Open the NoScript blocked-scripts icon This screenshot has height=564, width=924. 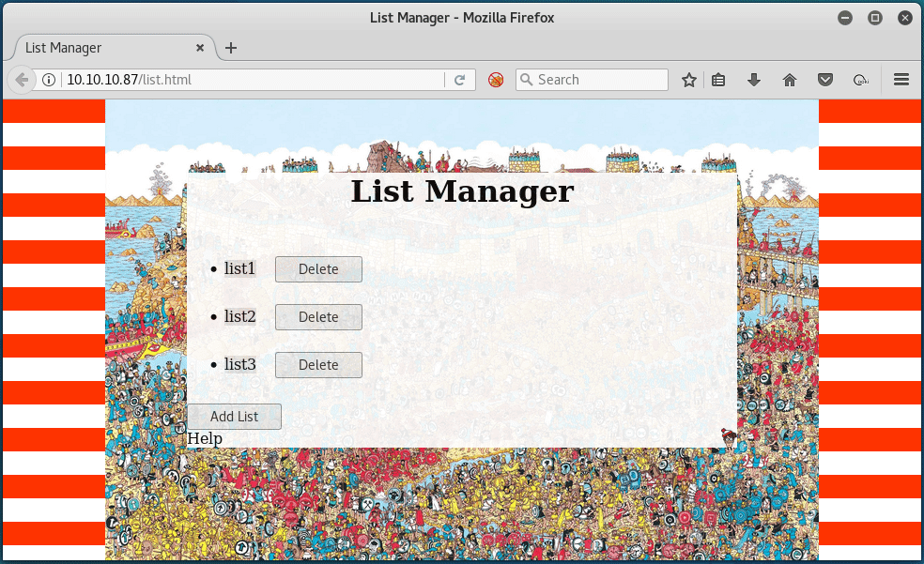(496, 80)
